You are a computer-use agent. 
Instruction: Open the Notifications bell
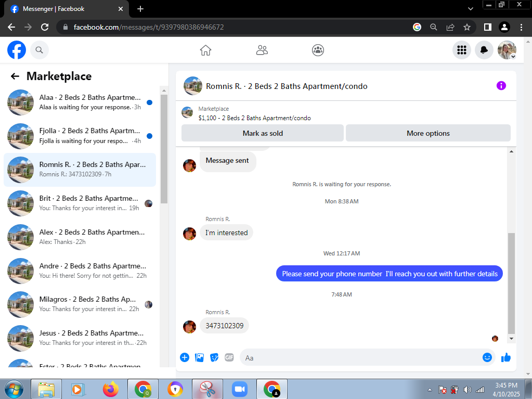point(484,50)
